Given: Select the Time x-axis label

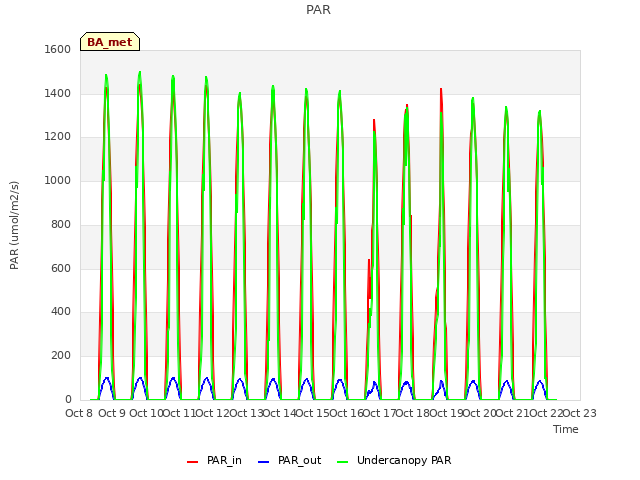Looking at the screenshot, I should 566,429.
